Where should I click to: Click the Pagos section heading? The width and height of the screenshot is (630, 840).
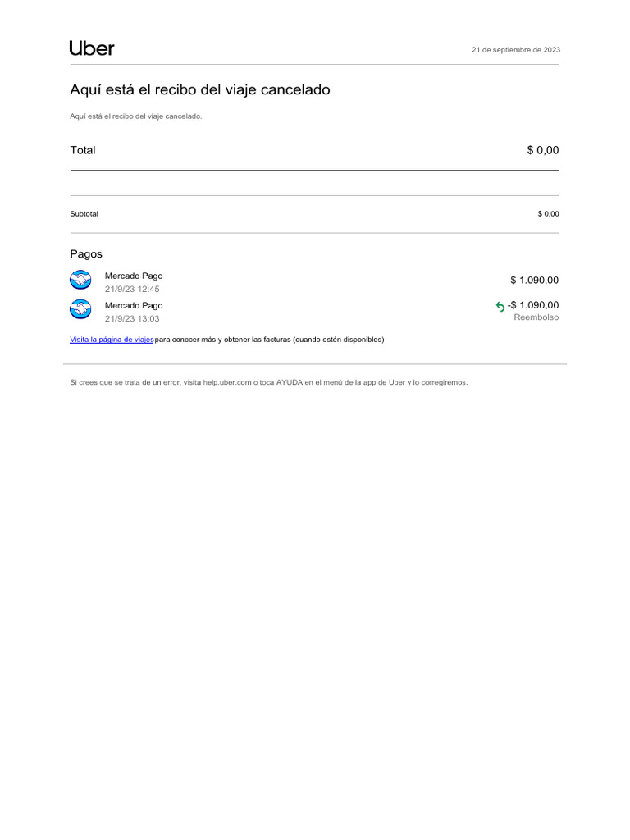pos(86,254)
